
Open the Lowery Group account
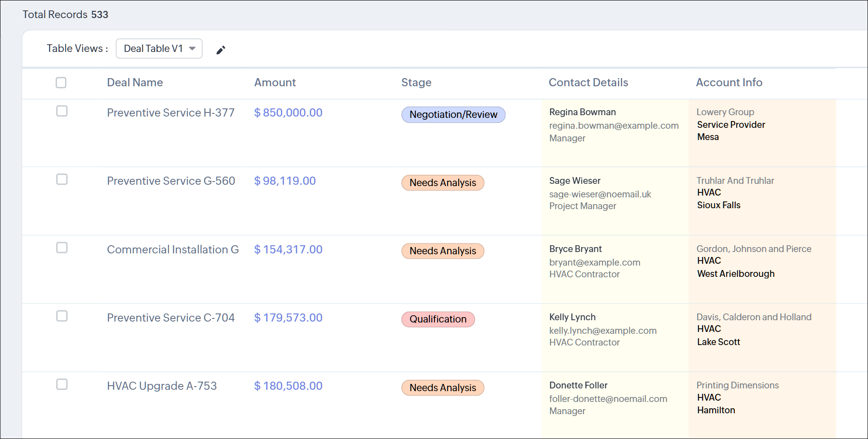[725, 112]
